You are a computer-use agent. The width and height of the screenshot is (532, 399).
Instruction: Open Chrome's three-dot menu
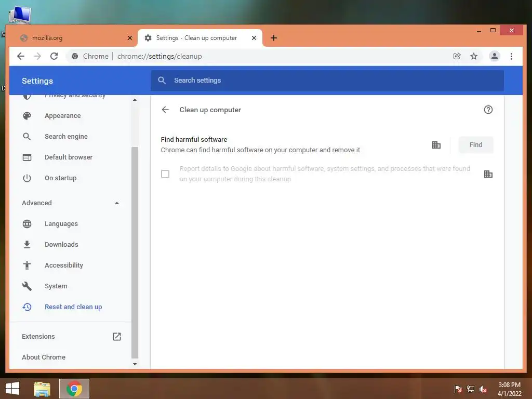click(x=511, y=56)
